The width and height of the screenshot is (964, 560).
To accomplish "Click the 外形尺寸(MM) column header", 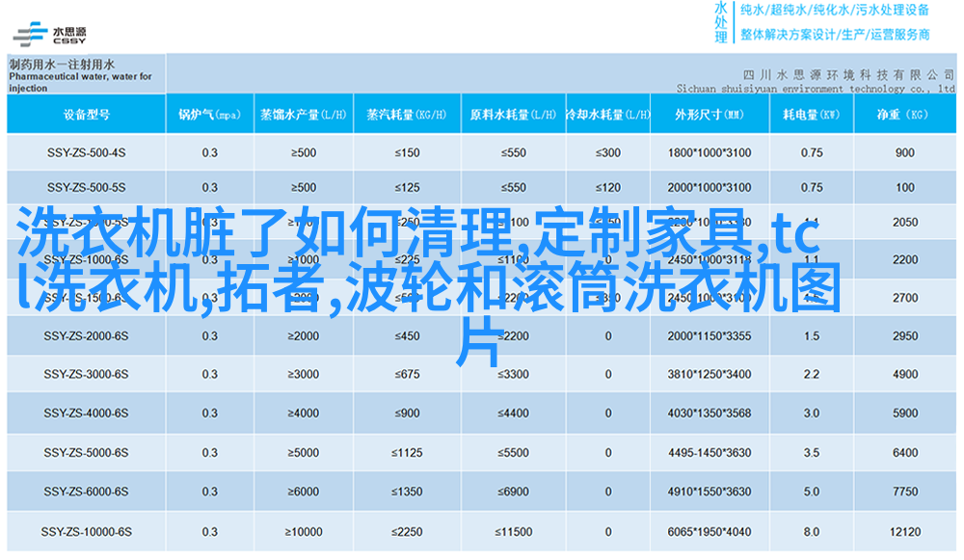I will pyautogui.click(x=709, y=115).
